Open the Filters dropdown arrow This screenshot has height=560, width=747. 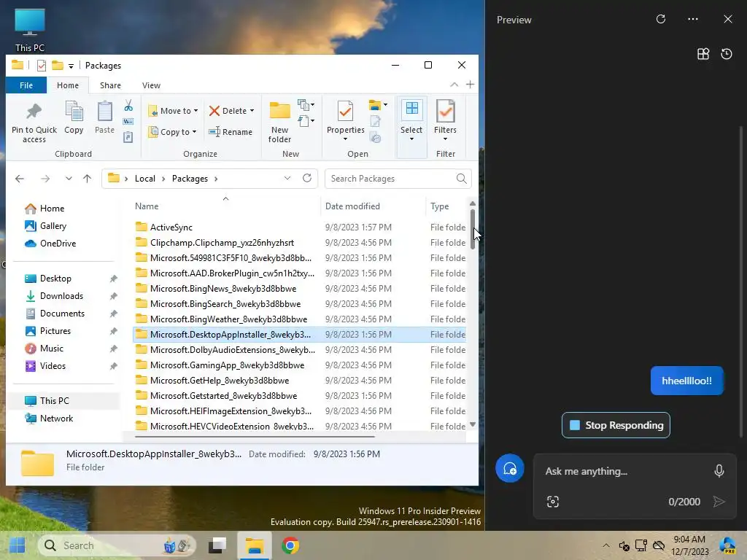coord(446,139)
